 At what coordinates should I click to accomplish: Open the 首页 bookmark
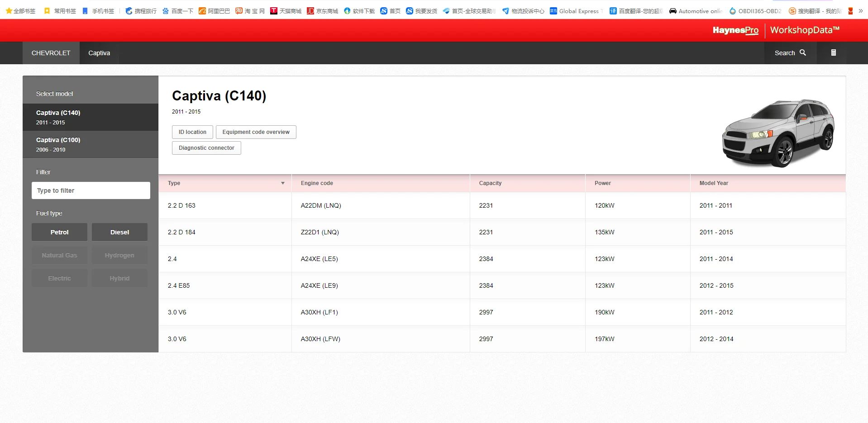click(x=391, y=11)
